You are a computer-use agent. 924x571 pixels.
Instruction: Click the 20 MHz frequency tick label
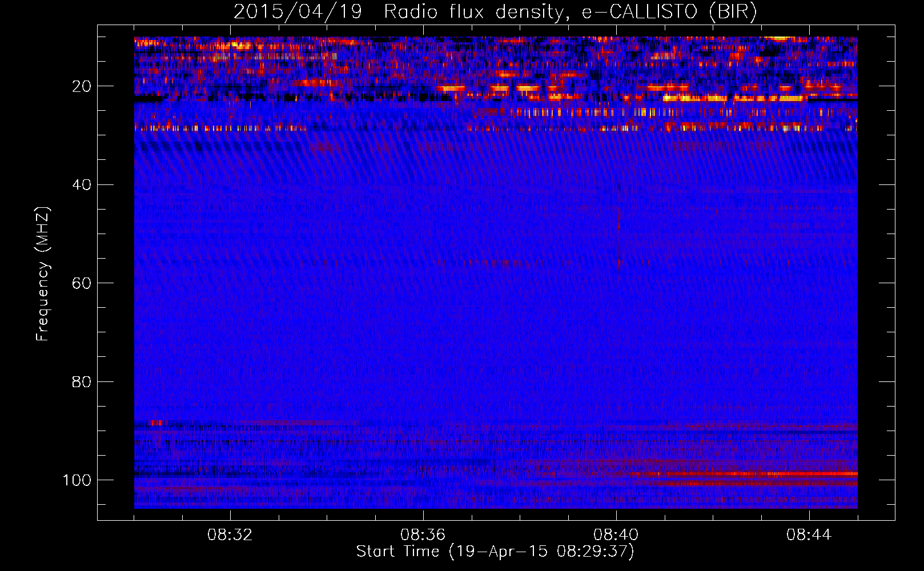click(x=82, y=86)
